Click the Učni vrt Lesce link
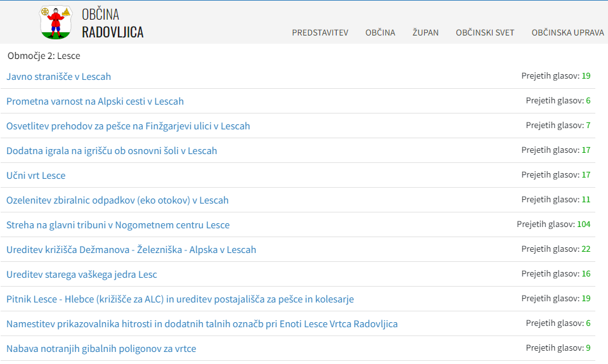 pos(36,176)
